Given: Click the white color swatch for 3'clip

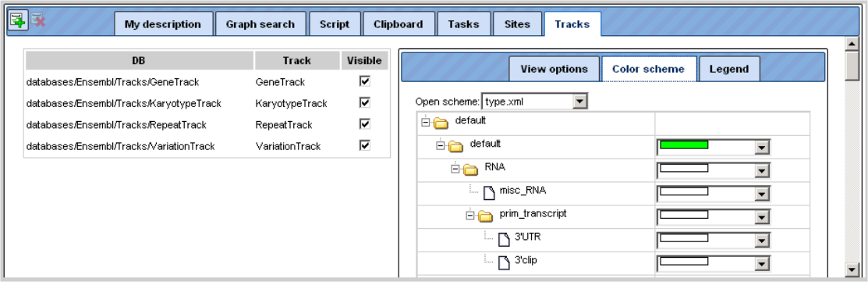Looking at the screenshot, I should (x=684, y=262).
